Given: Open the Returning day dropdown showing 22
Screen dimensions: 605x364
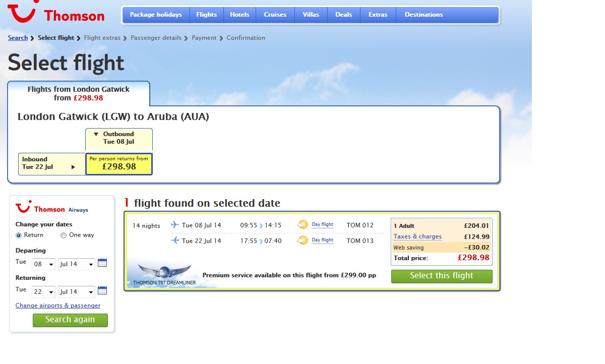Looking at the screenshot, I should coord(43,291).
